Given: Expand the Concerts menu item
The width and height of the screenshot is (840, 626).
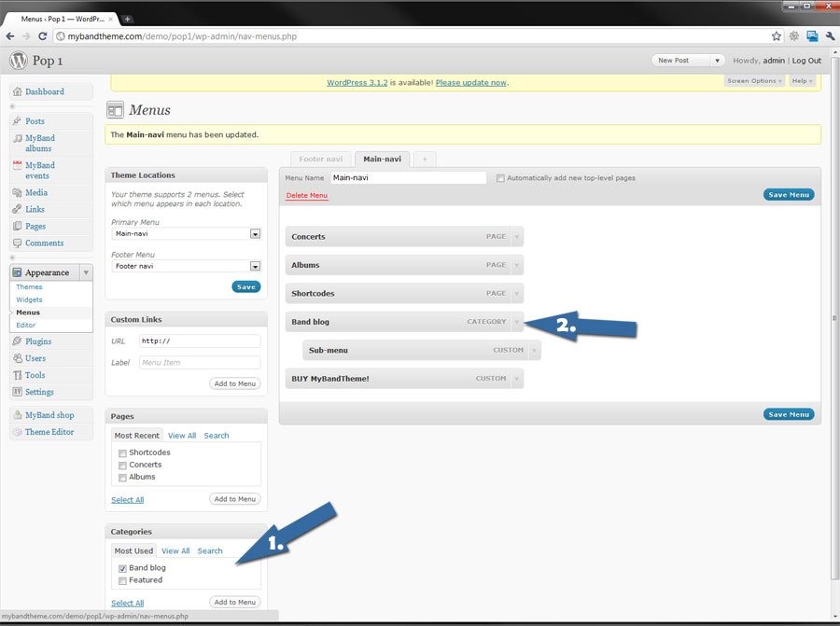Looking at the screenshot, I should tap(517, 236).
